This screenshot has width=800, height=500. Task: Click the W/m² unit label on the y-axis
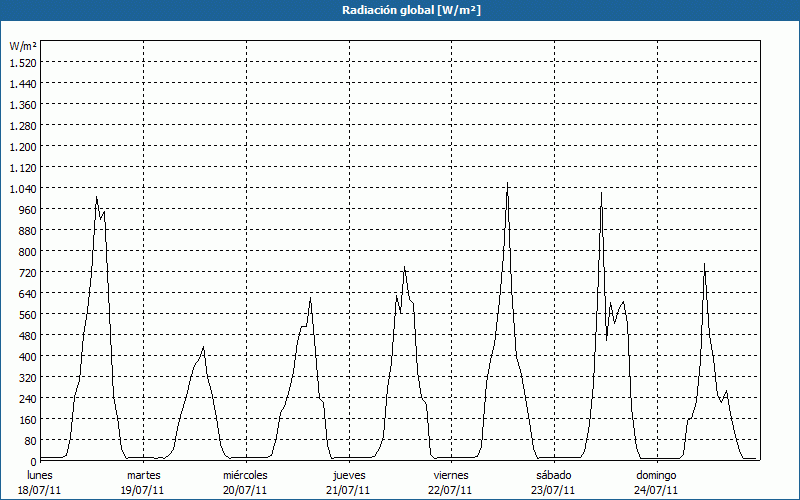23,46
